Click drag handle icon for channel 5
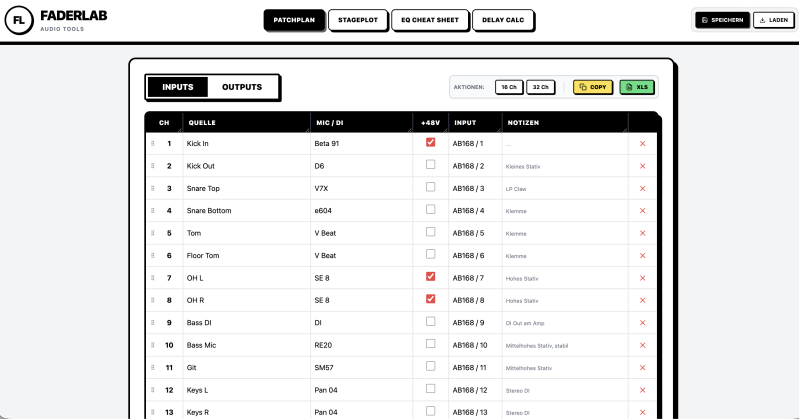Viewport: 799px width, 419px height. 153,233
